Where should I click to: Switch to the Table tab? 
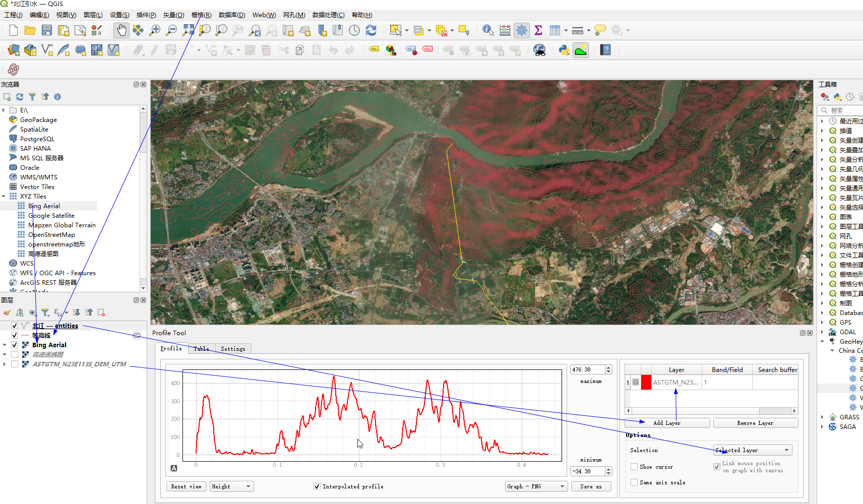coord(201,349)
